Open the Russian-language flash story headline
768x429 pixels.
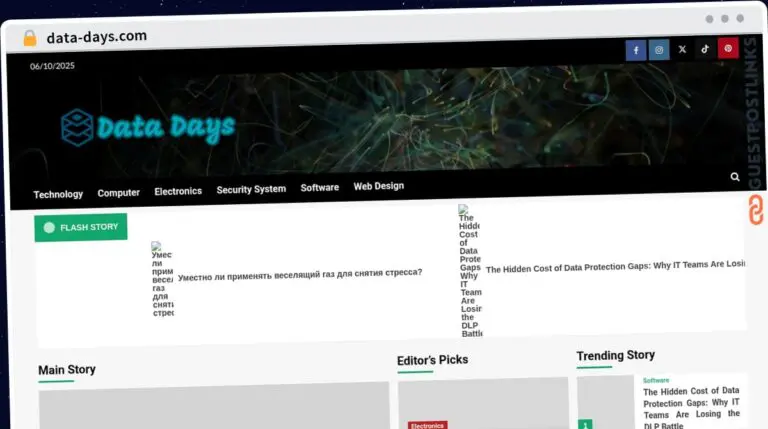300,274
